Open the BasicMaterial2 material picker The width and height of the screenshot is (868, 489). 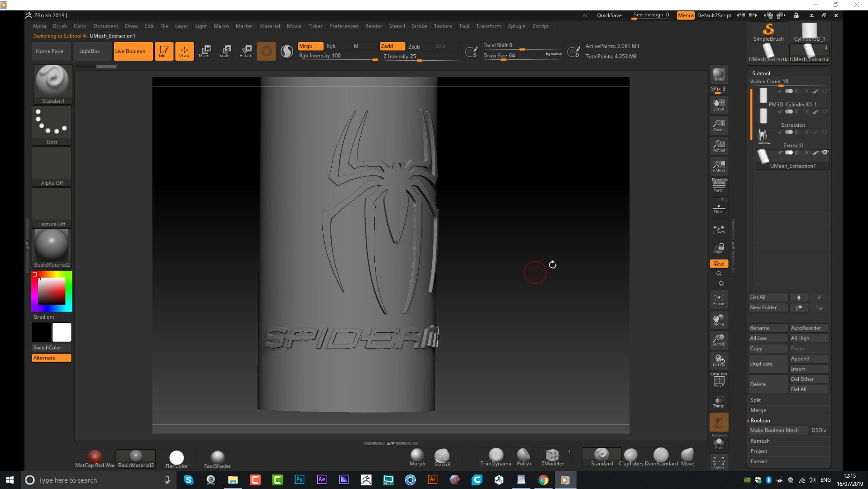coord(52,248)
